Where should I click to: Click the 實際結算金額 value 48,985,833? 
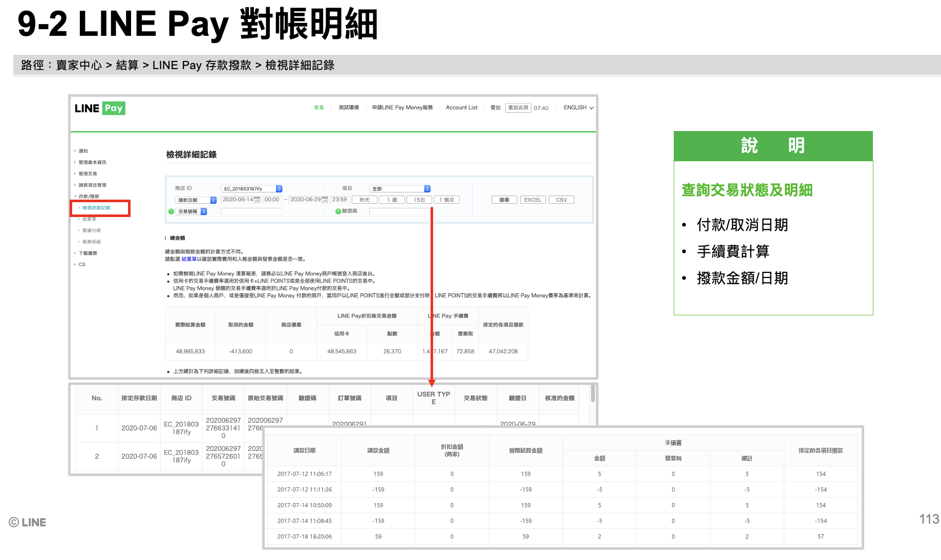coord(190,351)
